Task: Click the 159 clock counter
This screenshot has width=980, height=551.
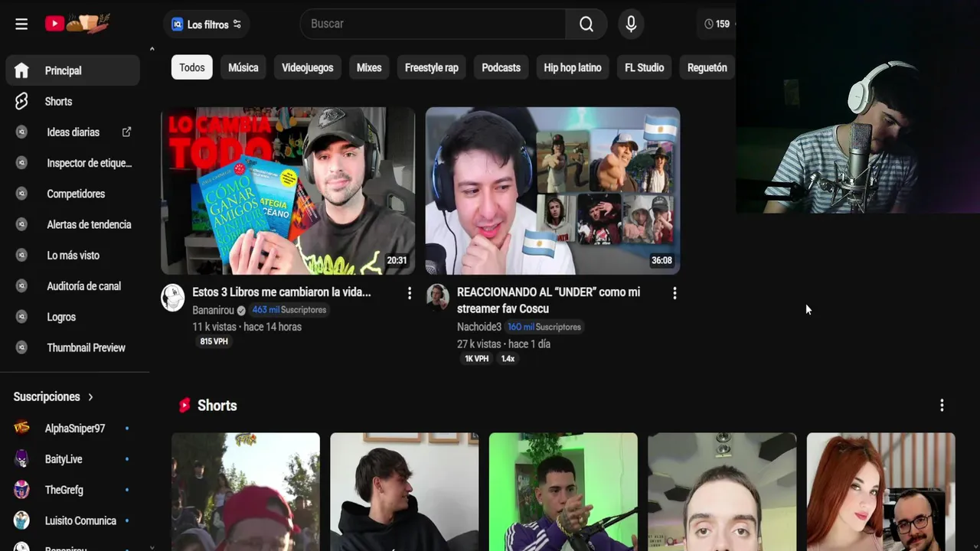Action: coord(717,24)
